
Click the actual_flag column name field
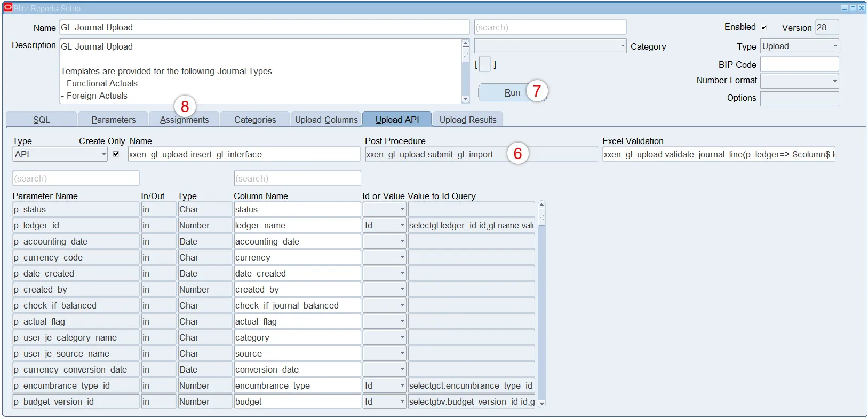[x=297, y=322]
